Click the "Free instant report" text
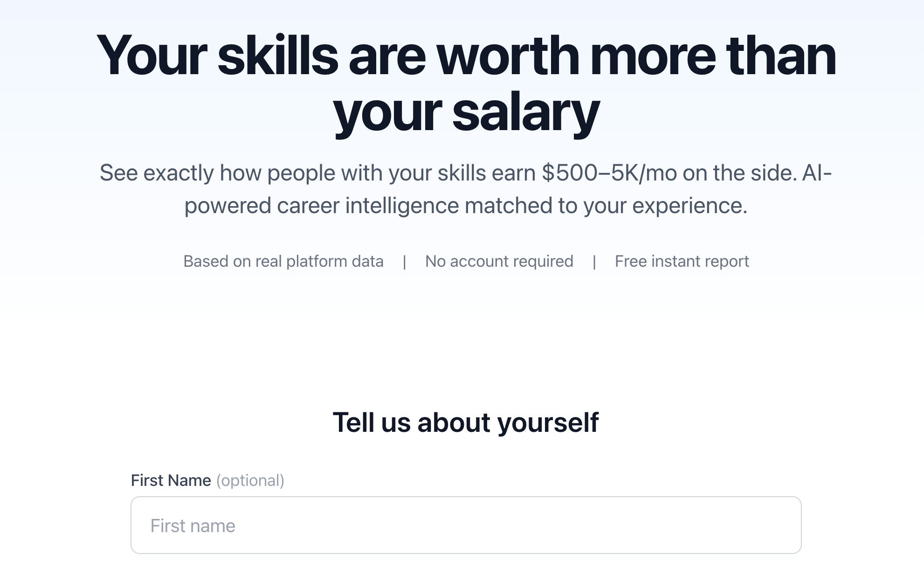This screenshot has height=568, width=924. 682,261
